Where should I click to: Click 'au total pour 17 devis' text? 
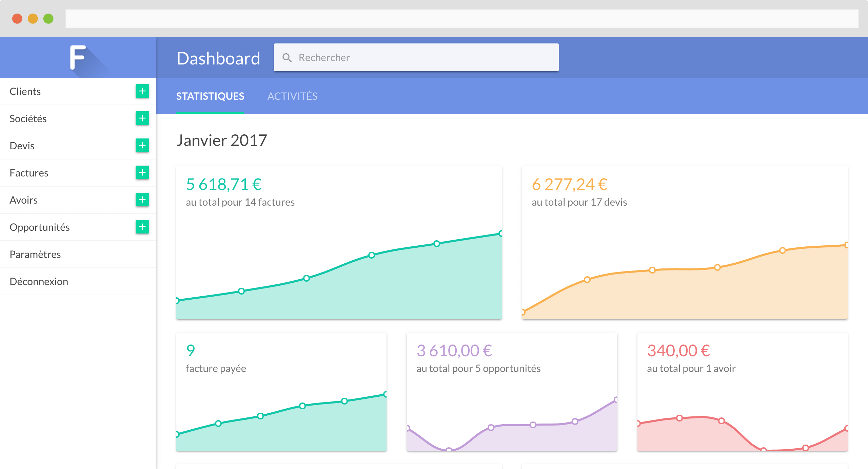coord(579,202)
